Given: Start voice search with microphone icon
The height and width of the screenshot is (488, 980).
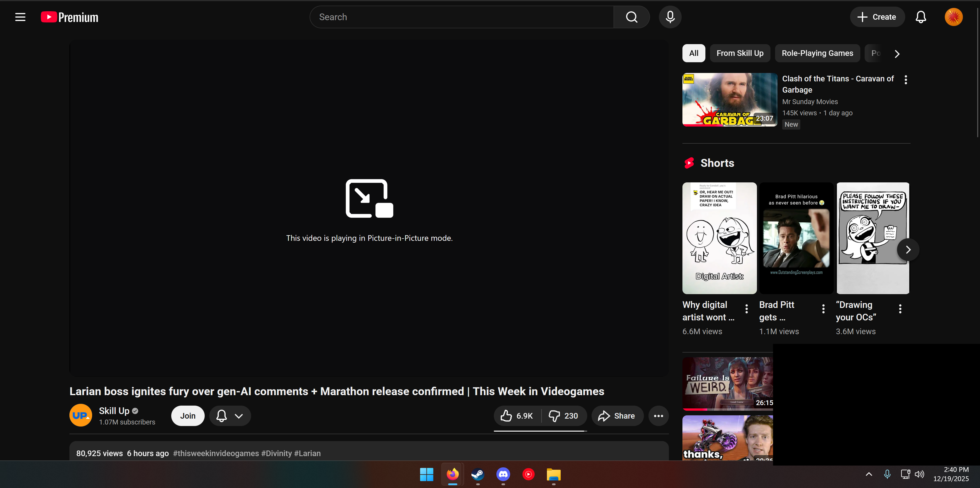Looking at the screenshot, I should pyautogui.click(x=670, y=17).
